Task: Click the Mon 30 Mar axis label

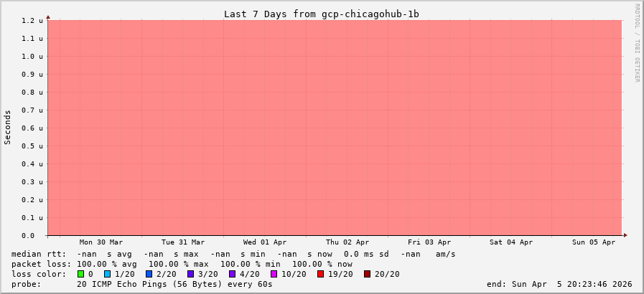Action: [101, 242]
